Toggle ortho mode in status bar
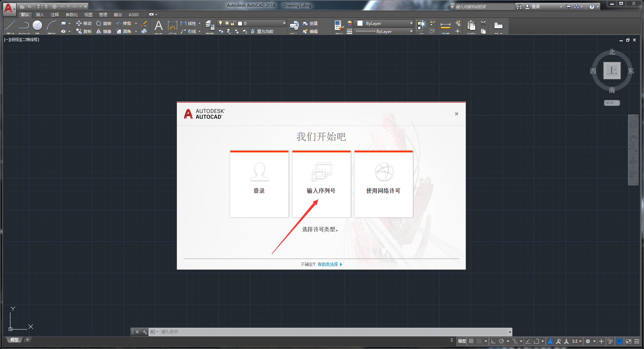The height and width of the screenshot is (349, 644). click(x=493, y=341)
